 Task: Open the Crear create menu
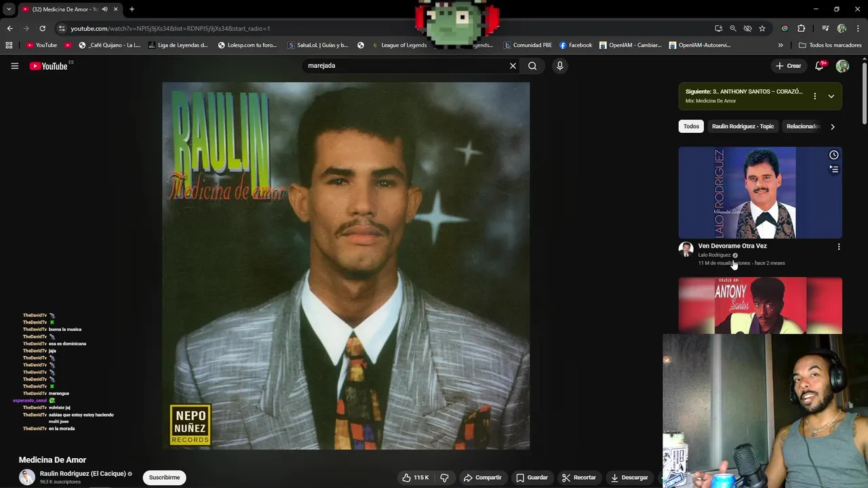pyautogui.click(x=789, y=66)
